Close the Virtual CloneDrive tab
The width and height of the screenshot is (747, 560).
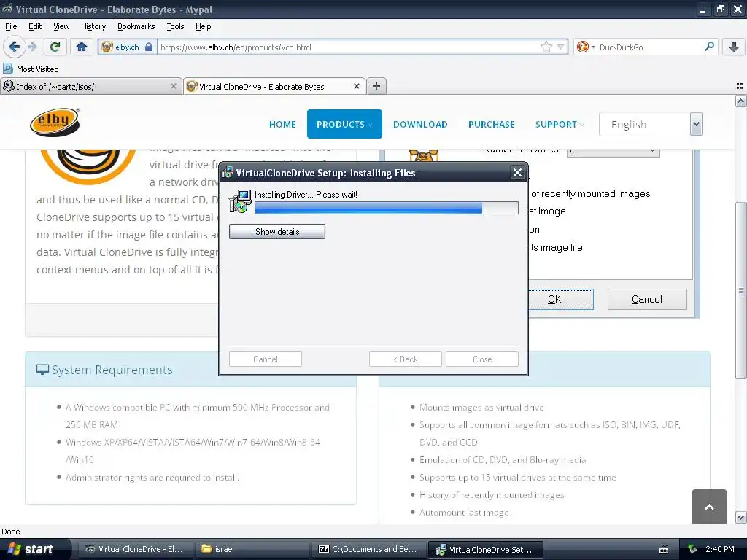(x=356, y=86)
